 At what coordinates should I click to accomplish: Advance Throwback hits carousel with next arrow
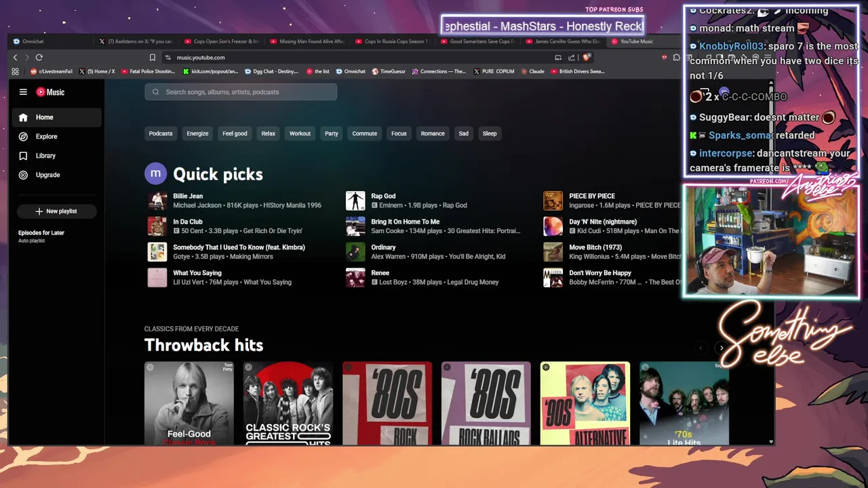click(722, 348)
